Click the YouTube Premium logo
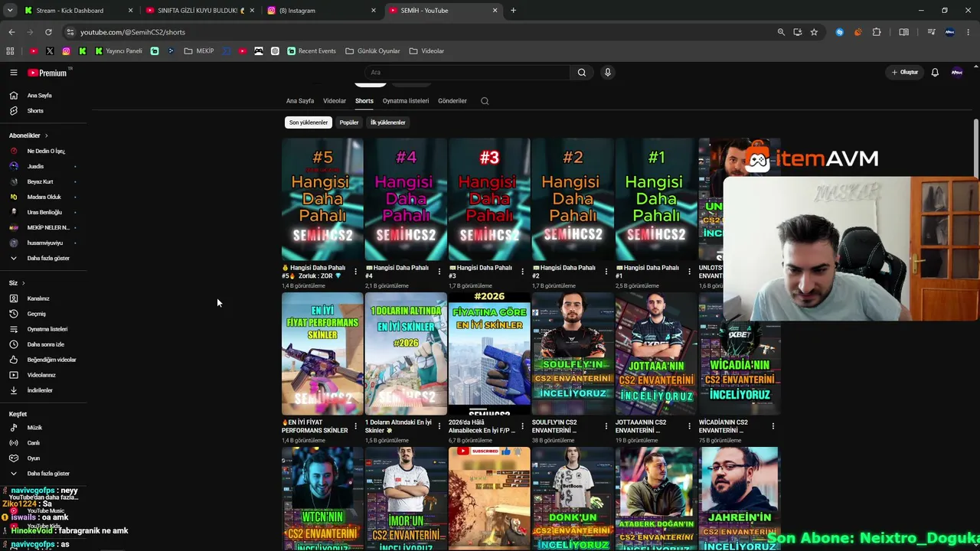The image size is (980, 551). pos(49,73)
